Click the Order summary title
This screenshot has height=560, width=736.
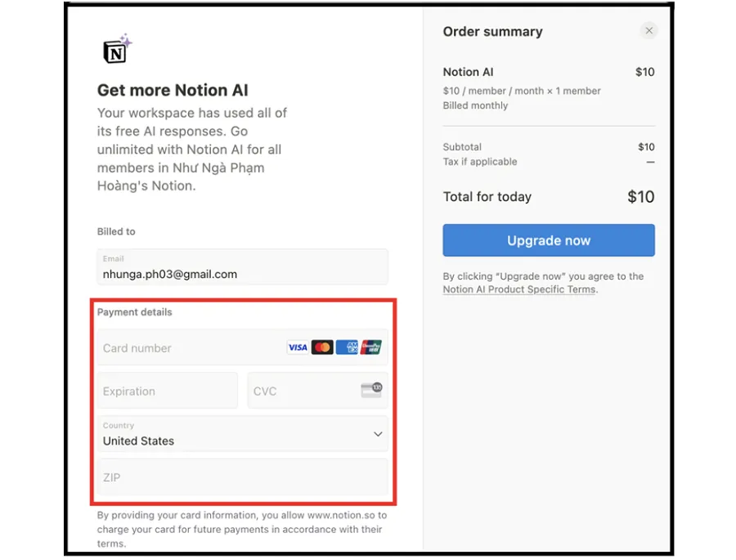(x=493, y=31)
